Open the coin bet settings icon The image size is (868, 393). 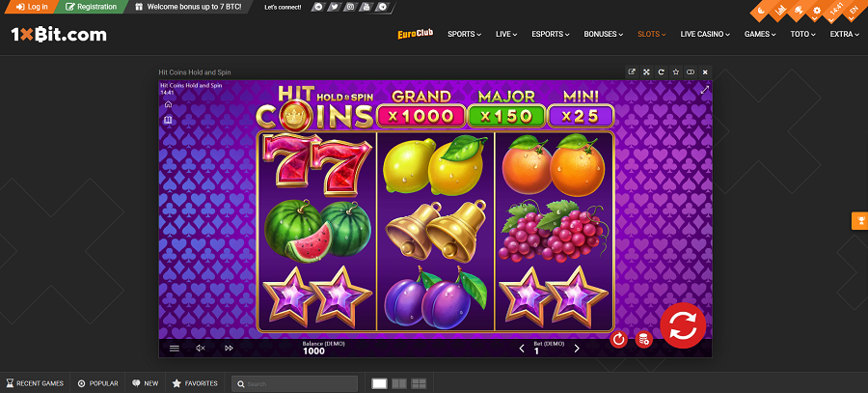click(x=644, y=339)
